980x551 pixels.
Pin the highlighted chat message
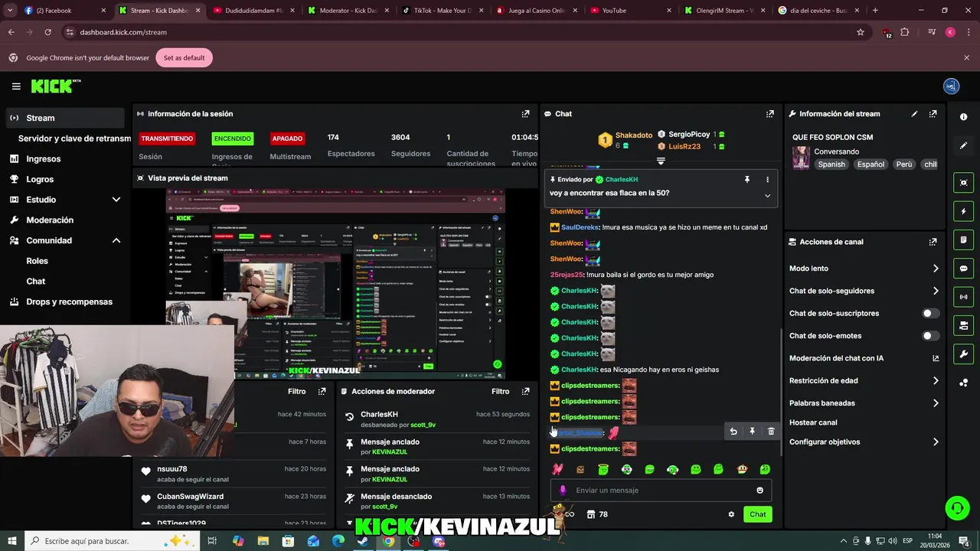pyautogui.click(x=752, y=432)
